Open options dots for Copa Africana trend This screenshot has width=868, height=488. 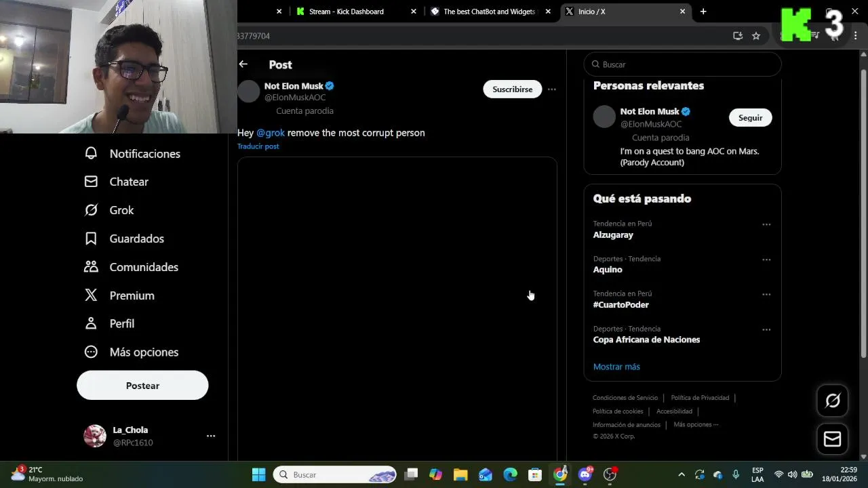tap(766, 330)
